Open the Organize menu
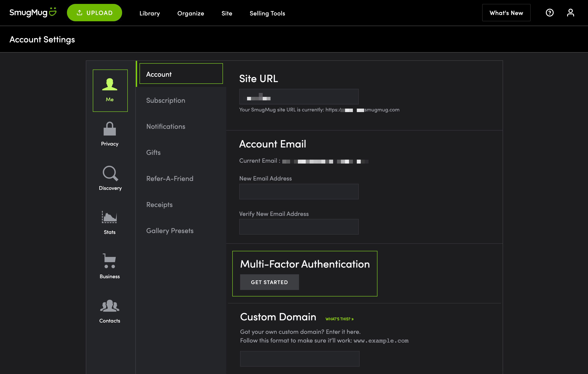 (x=191, y=13)
